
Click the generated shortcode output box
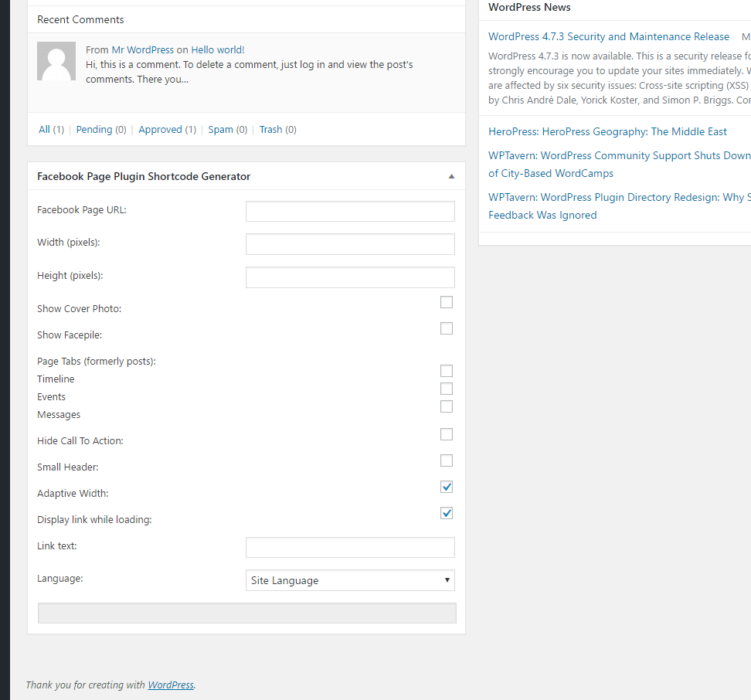[x=247, y=613]
